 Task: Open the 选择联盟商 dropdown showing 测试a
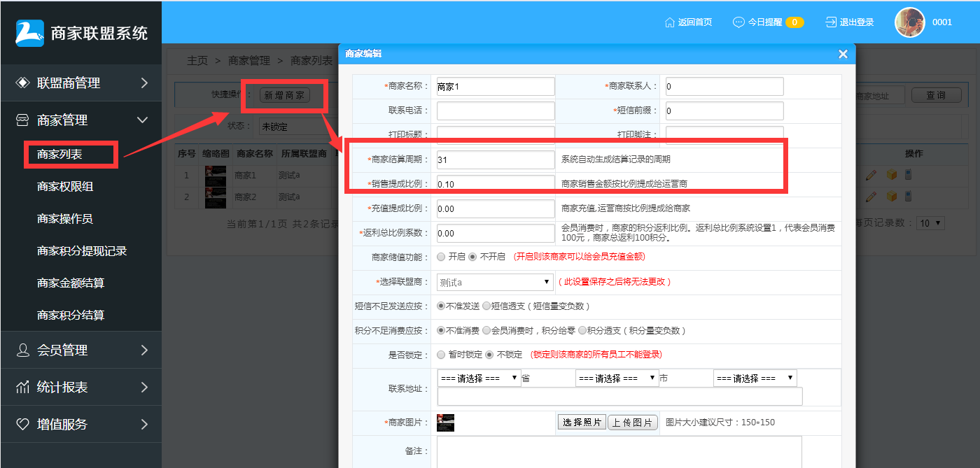(x=495, y=281)
